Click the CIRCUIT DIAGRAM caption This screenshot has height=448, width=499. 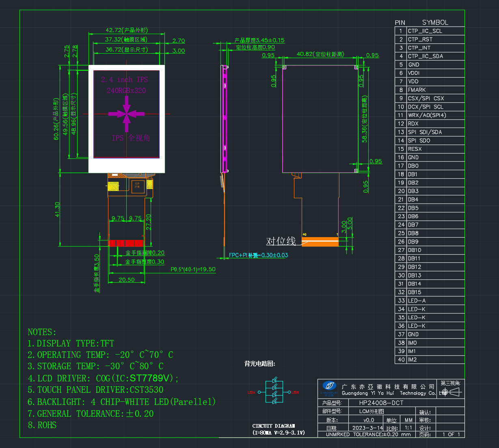(274, 426)
